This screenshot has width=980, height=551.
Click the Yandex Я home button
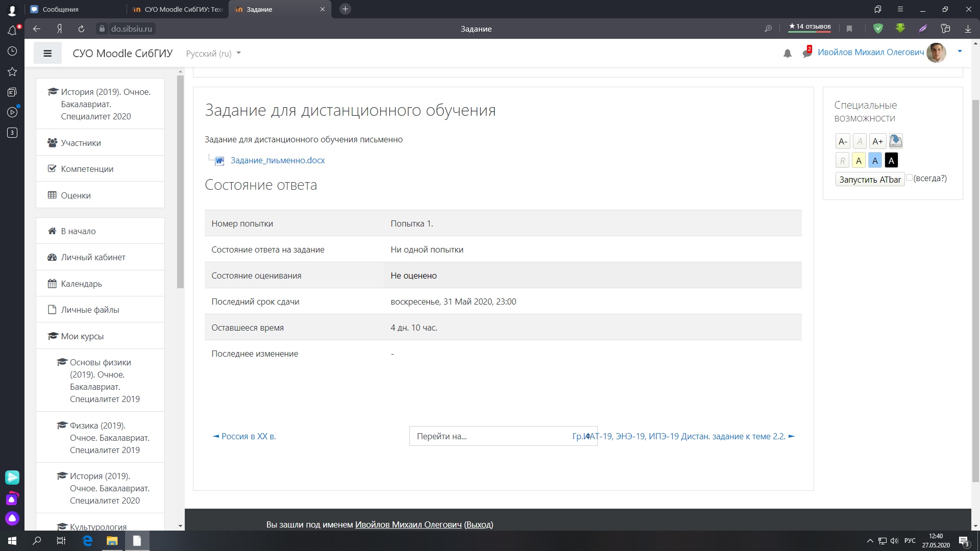click(x=59, y=29)
